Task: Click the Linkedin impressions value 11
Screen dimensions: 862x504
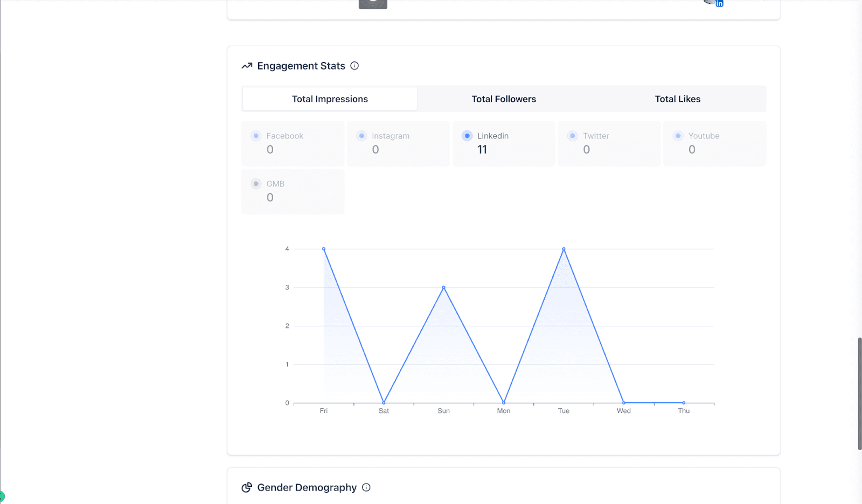Action: point(482,150)
